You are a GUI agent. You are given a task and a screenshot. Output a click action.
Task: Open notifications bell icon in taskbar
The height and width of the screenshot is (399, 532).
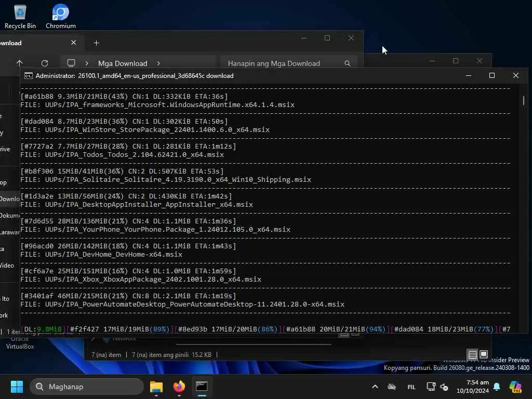497,387
